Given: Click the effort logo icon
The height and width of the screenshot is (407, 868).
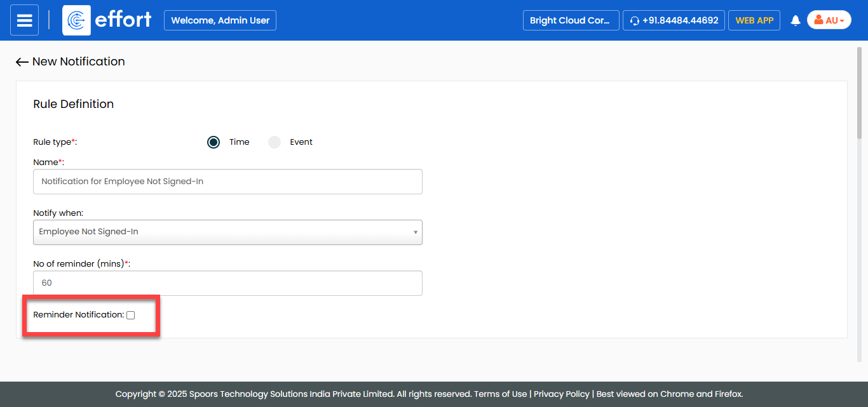Looking at the screenshot, I should click(76, 20).
